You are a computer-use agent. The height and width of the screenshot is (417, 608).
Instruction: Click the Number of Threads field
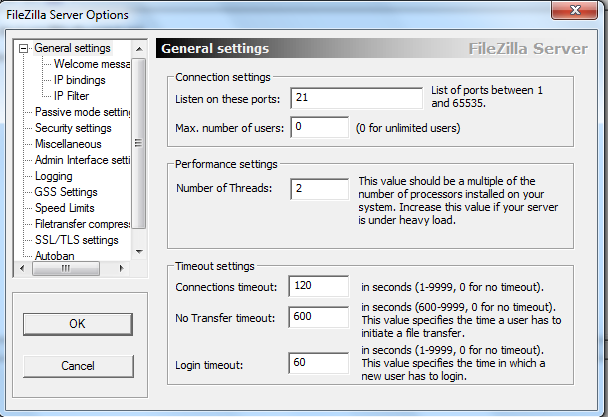click(320, 189)
